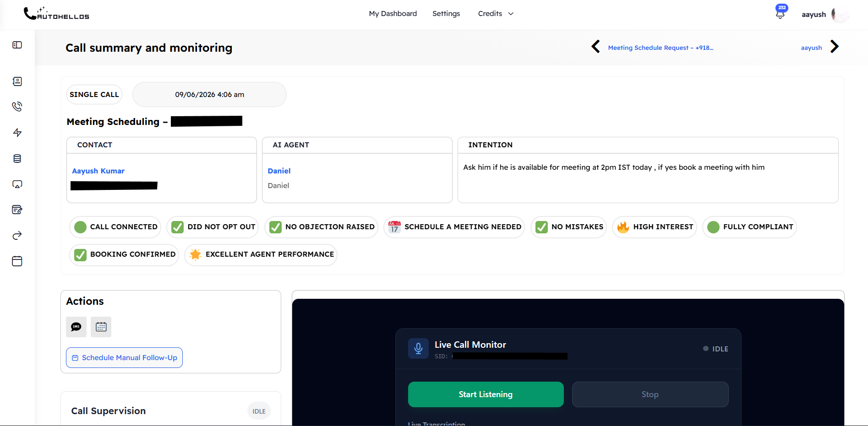Click DID NOT OPT OUT tag
The image size is (868, 426).
click(213, 227)
